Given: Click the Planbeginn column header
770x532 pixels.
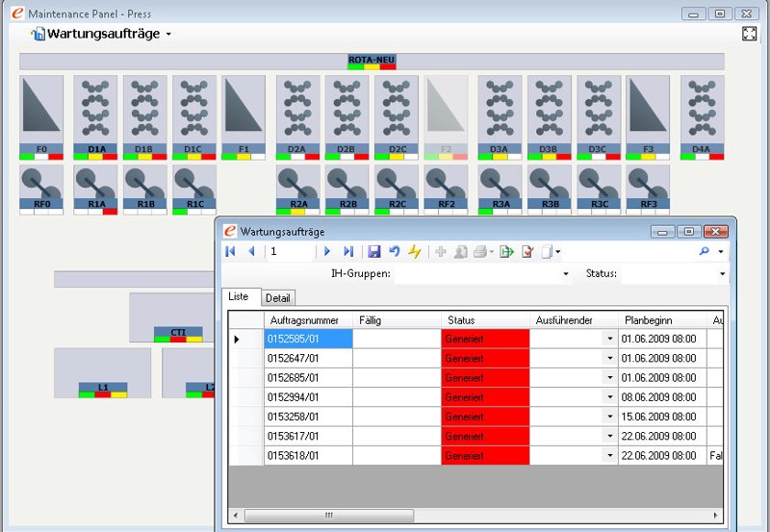Looking at the screenshot, I should pos(648,319).
